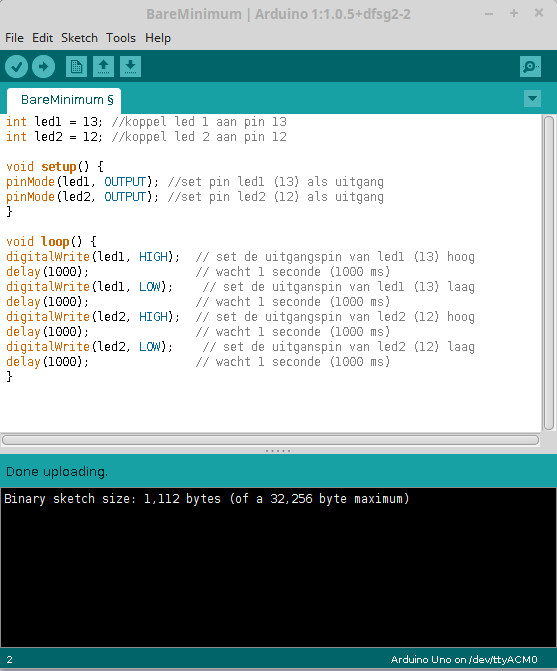Save sketch with down-arrow icon

click(130, 67)
